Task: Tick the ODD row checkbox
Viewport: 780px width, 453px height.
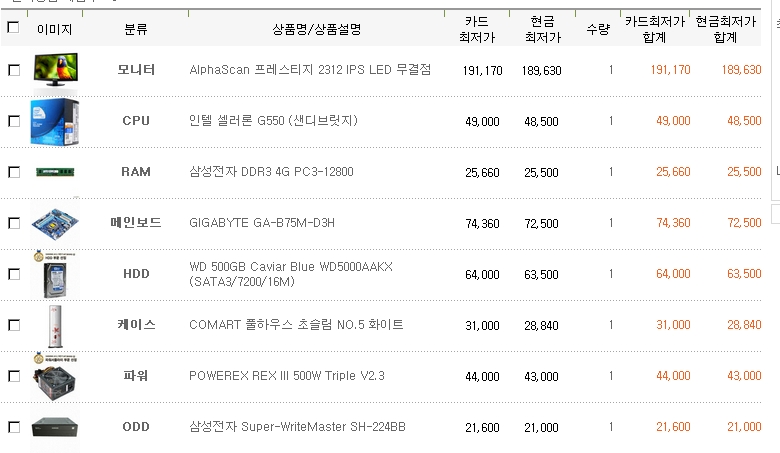Action: click(14, 427)
